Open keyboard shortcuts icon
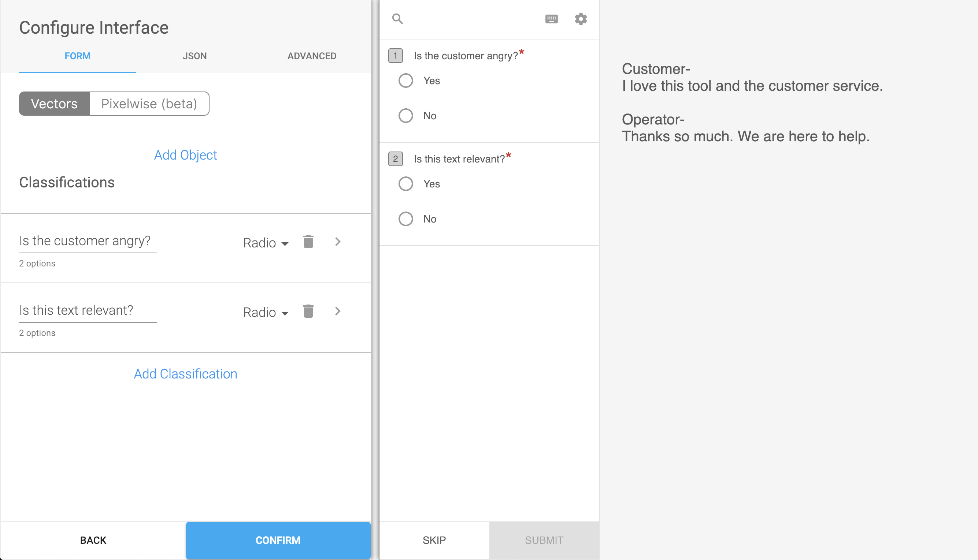The height and width of the screenshot is (560, 978). click(551, 18)
